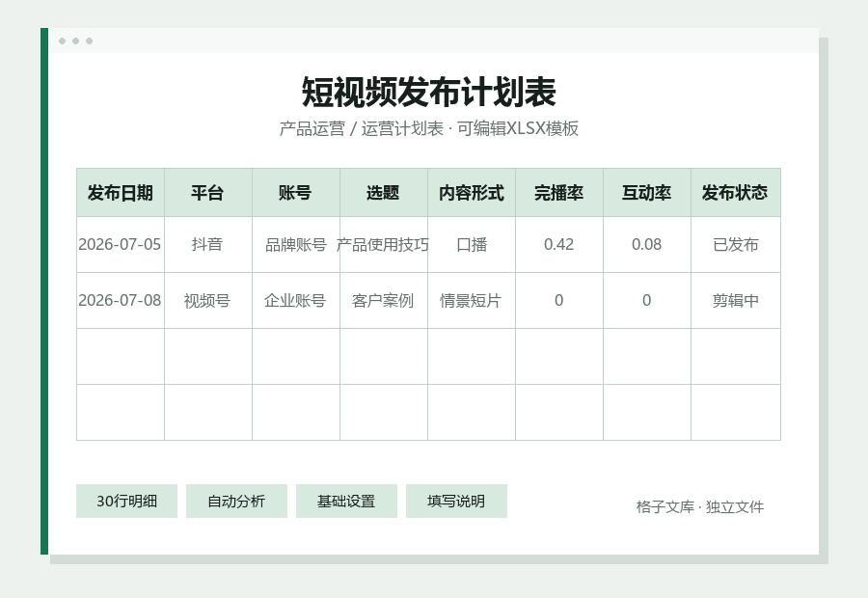Click the 完播率 column header
868x598 pixels.
(559, 193)
